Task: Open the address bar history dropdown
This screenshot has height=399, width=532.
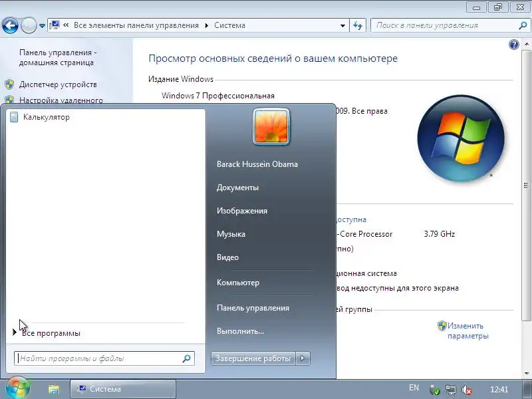Action: [342, 25]
